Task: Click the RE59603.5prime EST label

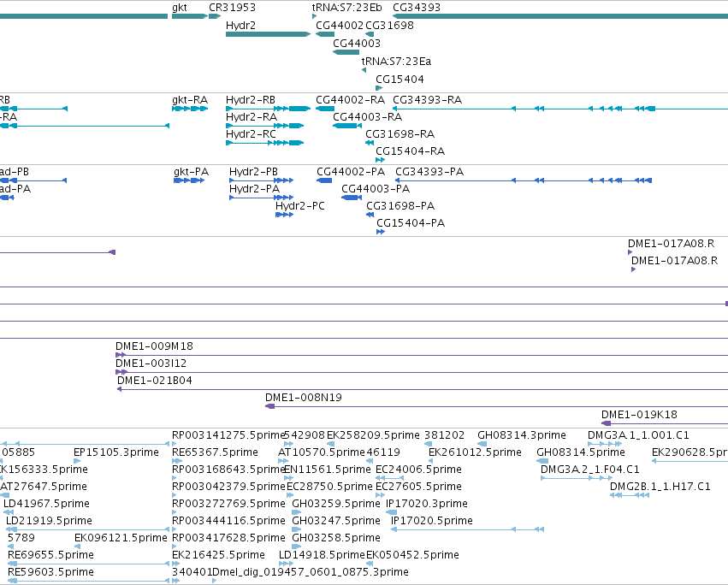Action: (50, 572)
